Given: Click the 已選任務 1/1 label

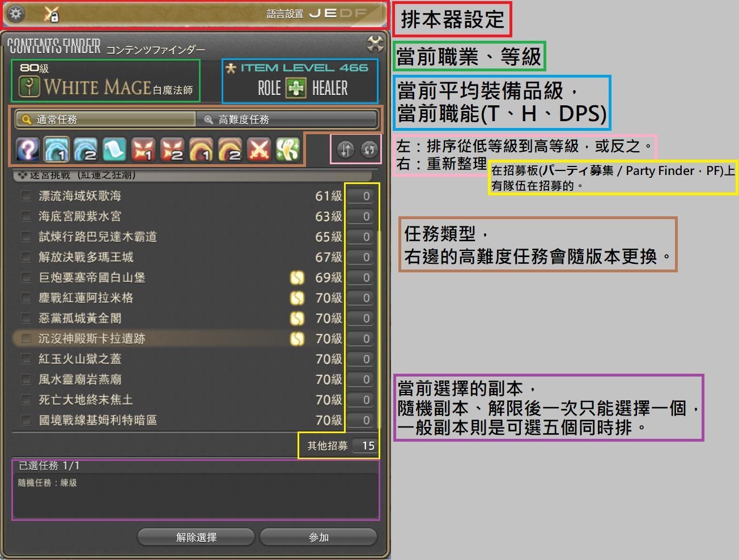Looking at the screenshot, I should pyautogui.click(x=49, y=465).
